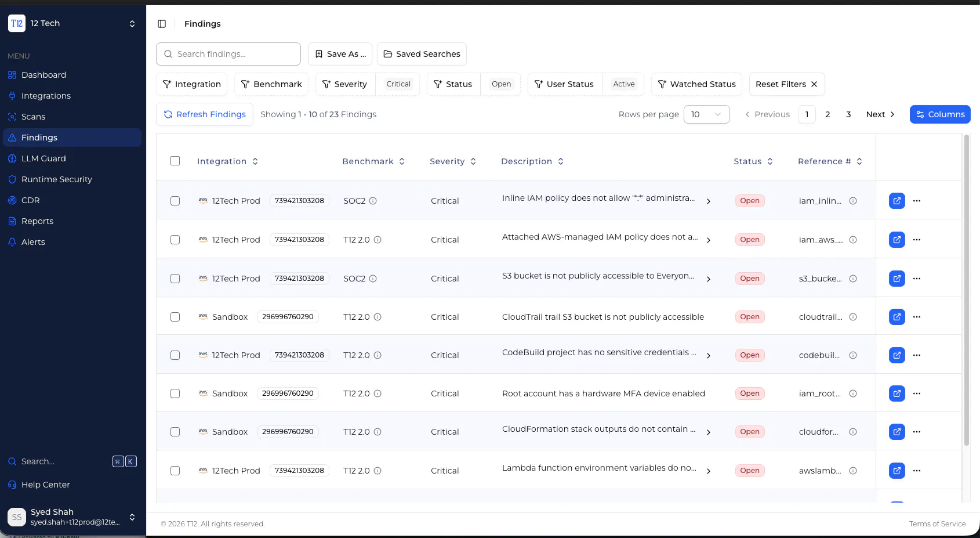
Task: Show info icon next to codebuil... reference
Action: (x=853, y=355)
